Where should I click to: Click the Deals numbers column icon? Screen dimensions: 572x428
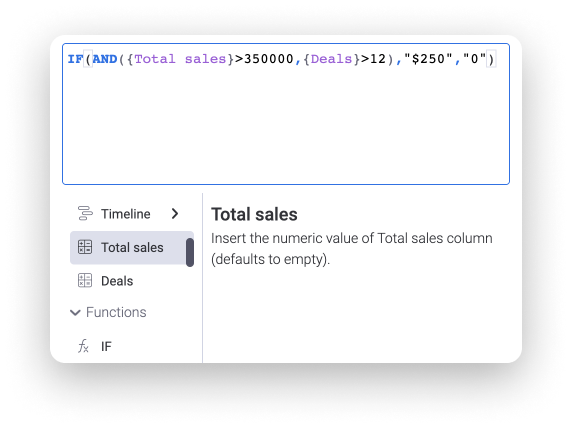(x=85, y=281)
